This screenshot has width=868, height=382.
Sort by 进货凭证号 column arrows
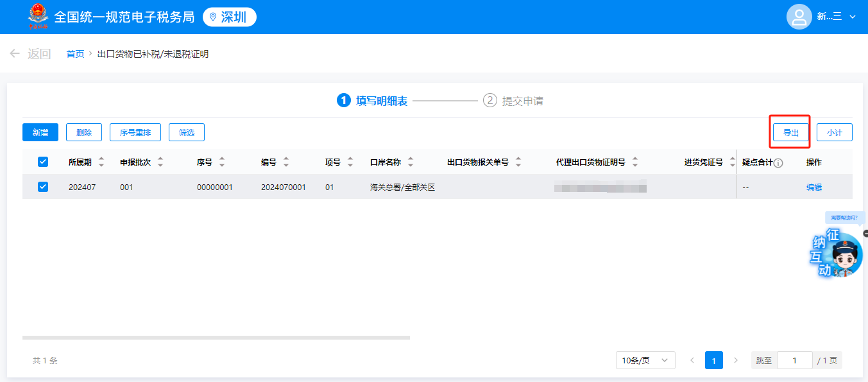733,162
